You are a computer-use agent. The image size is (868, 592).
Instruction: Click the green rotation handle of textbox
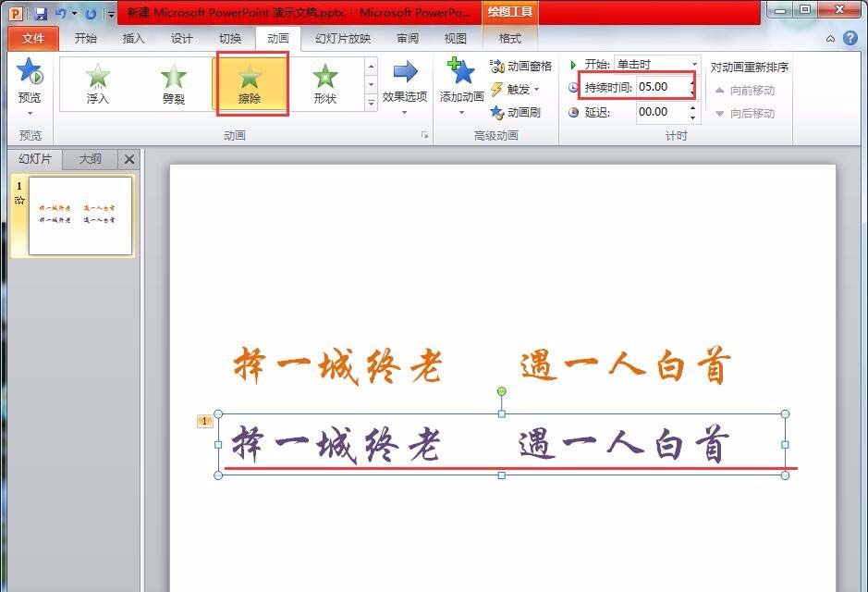click(502, 391)
